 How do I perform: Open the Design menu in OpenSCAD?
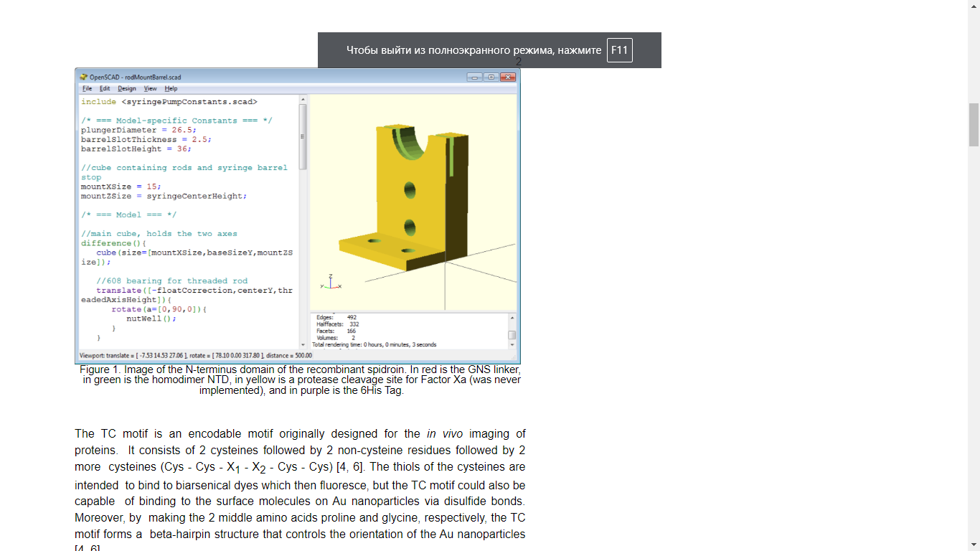[x=127, y=88]
